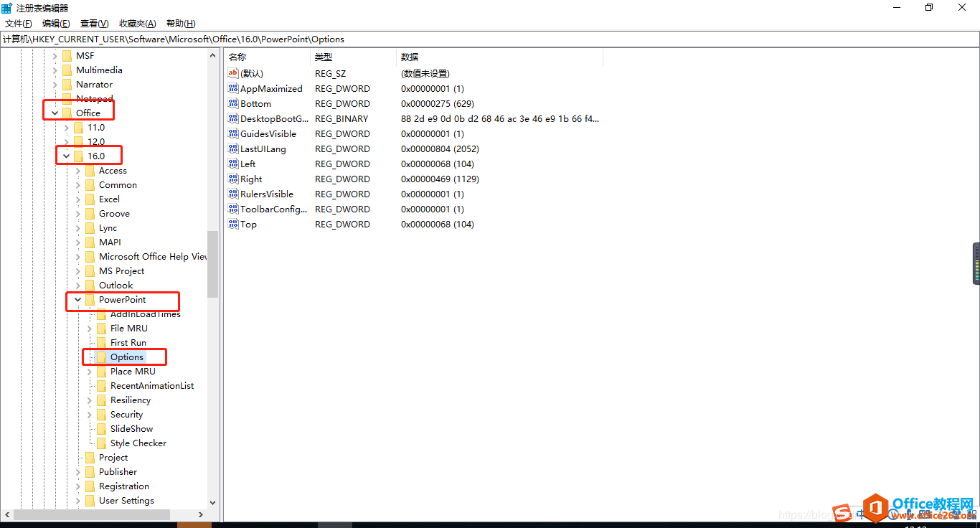
Task: Click the tree pane vertical scrollbar down arrow
Action: pos(212,503)
